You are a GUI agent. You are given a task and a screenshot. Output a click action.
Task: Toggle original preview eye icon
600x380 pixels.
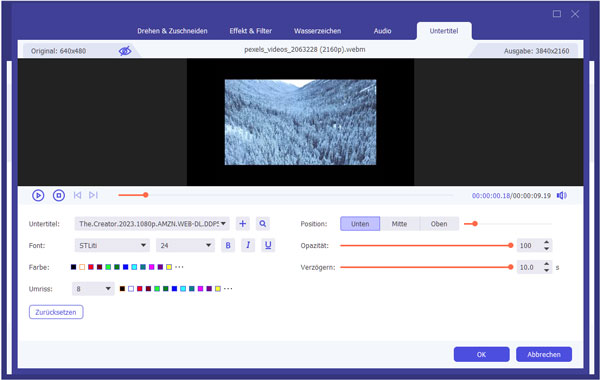click(125, 51)
